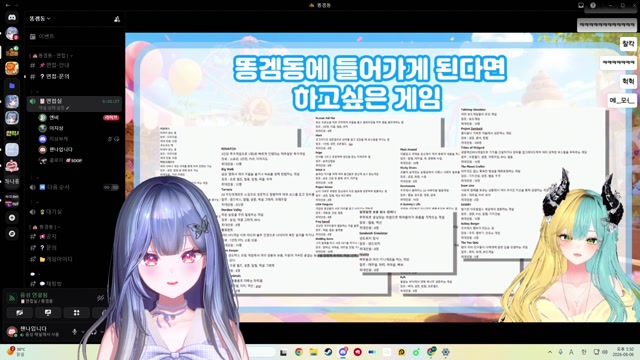Image resolution: width=640 pixels, height=360 pixels.
Task: Click the 헉헉 chat bubble on the stream
Action: tap(628, 82)
